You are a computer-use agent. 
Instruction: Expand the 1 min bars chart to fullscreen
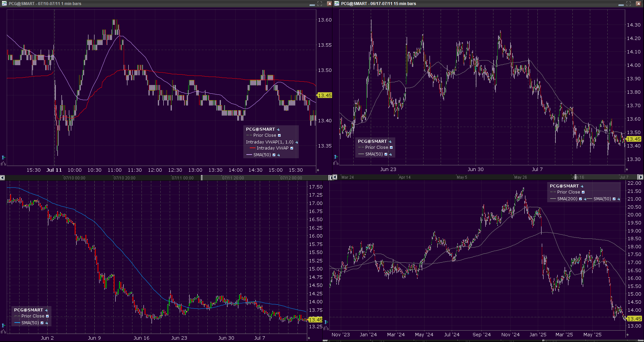pos(320,4)
